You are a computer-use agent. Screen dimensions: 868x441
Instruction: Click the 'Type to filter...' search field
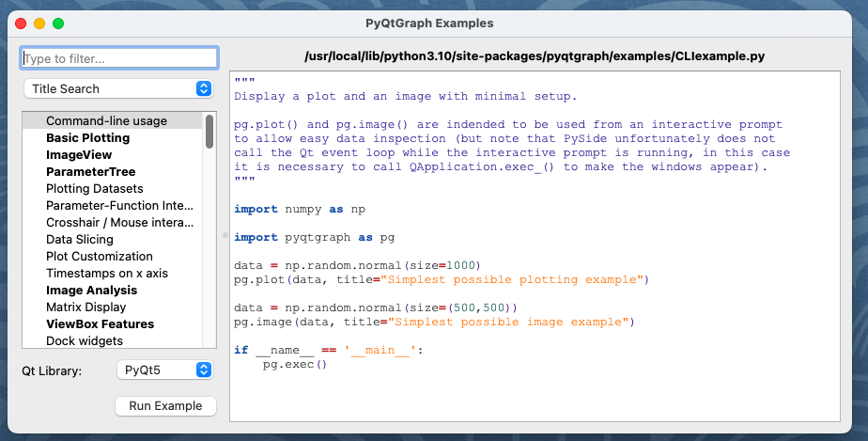tap(119, 58)
